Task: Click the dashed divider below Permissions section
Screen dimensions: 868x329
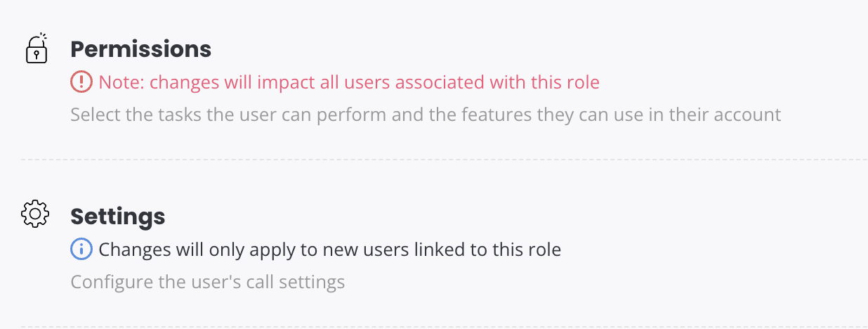Action: (x=444, y=160)
